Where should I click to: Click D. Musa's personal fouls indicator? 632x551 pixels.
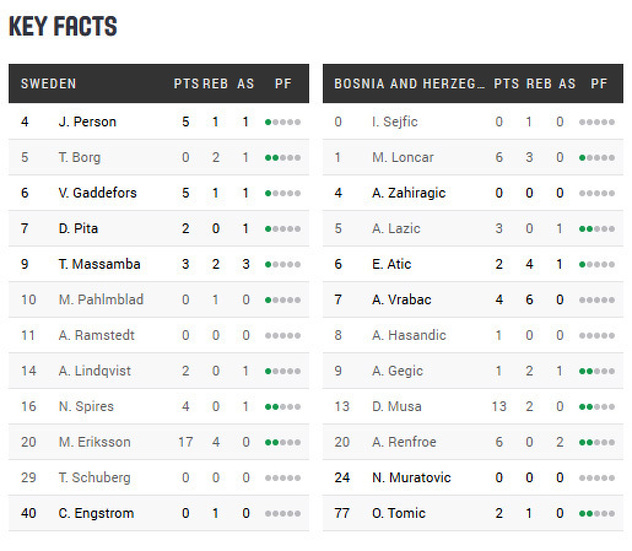pyautogui.click(x=597, y=407)
